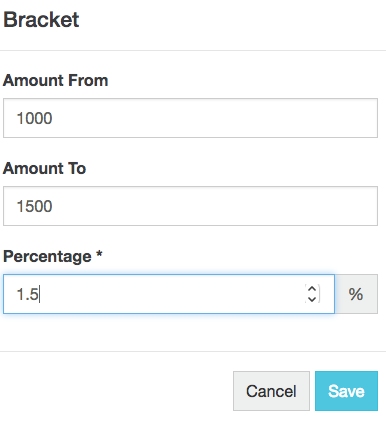Click the Percentage field label

pos(47,257)
